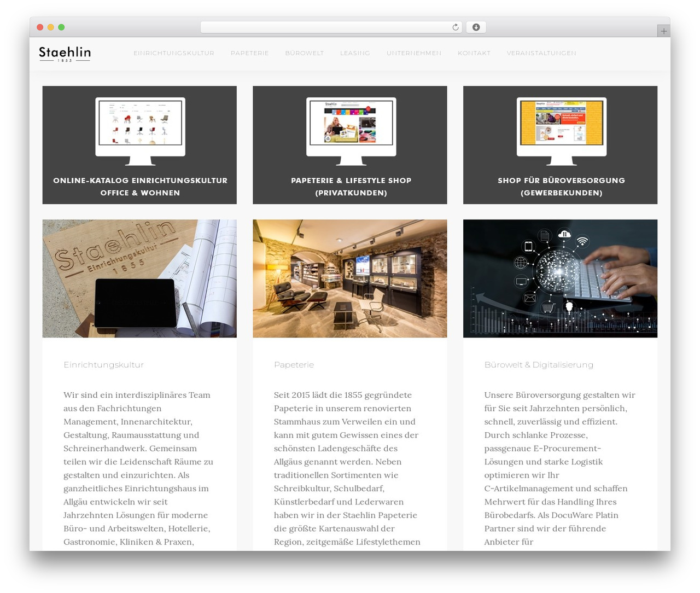Open the Leasing menu item
This screenshot has width=700, height=593.
click(355, 53)
